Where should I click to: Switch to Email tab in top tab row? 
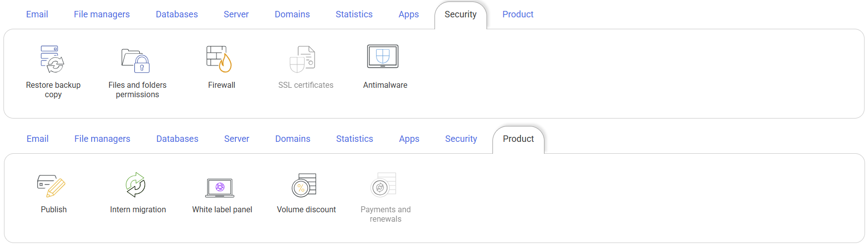click(37, 14)
